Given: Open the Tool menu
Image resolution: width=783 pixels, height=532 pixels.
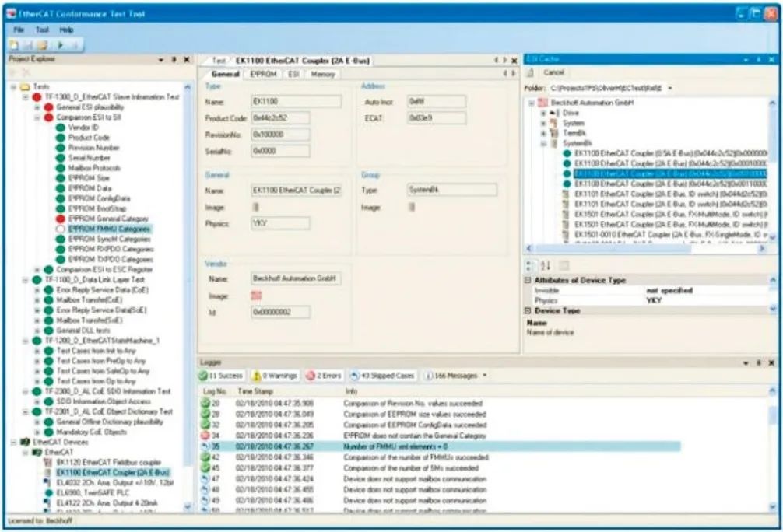Looking at the screenshot, I should coord(43,30).
